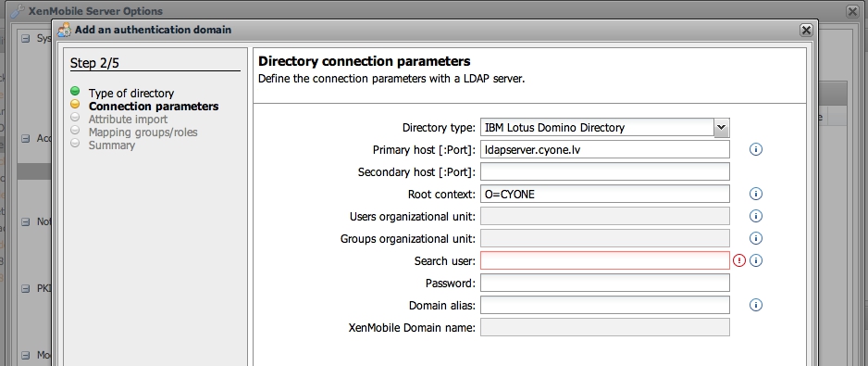868x366 pixels.
Task: Click the user icon in the dialog title bar
Action: (64, 30)
